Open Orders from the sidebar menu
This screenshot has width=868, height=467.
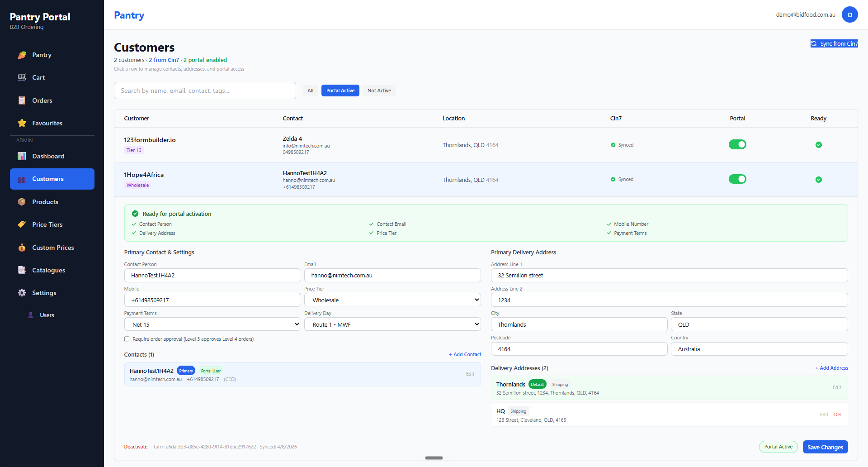point(52,100)
